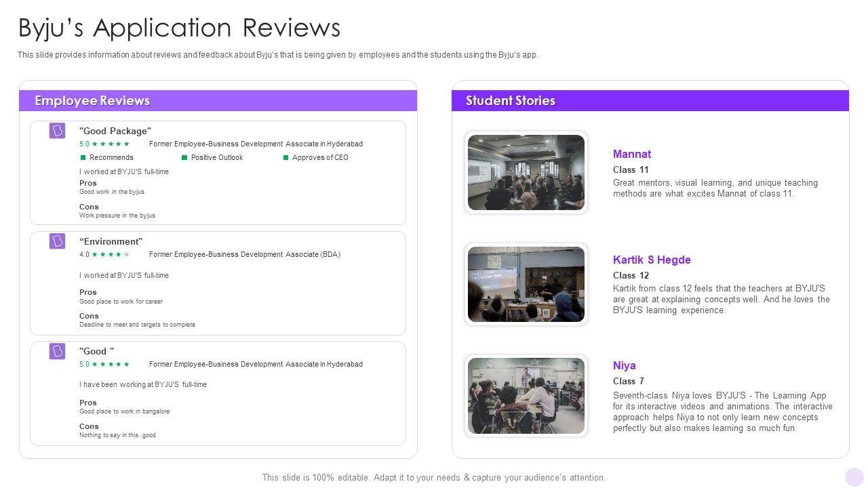
Task: Click the green Recommends indicator square
Action: click(83, 158)
